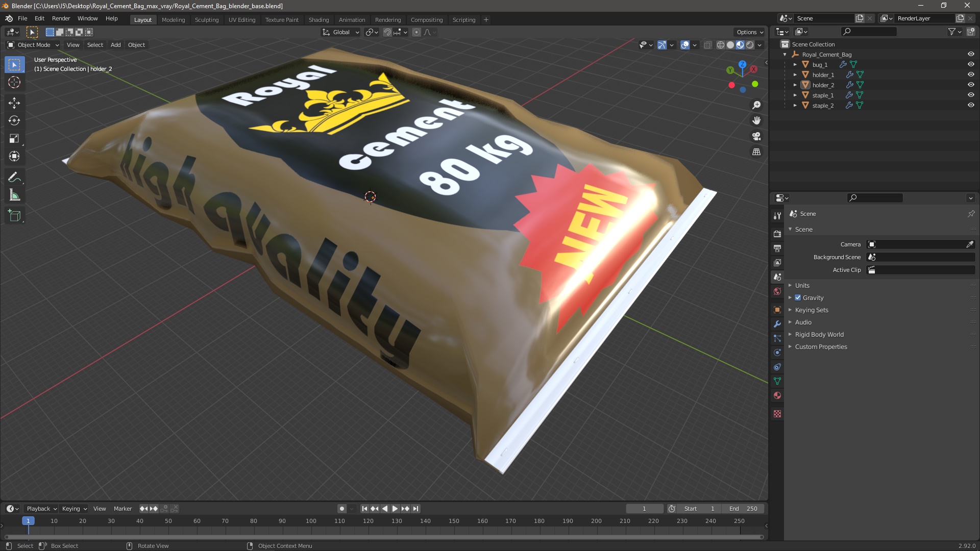
Task: Hide staple_2 object in outliner
Action: tap(971, 105)
